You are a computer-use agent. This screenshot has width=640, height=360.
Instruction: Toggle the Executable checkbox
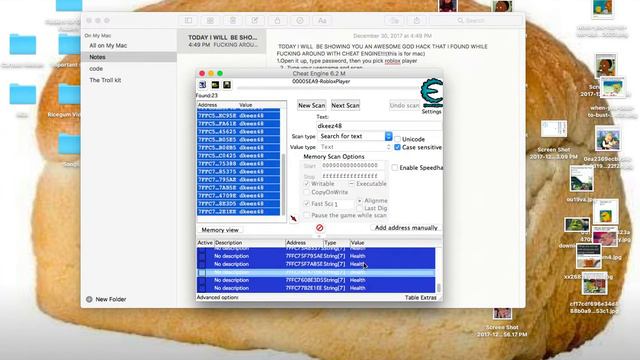coord(351,184)
